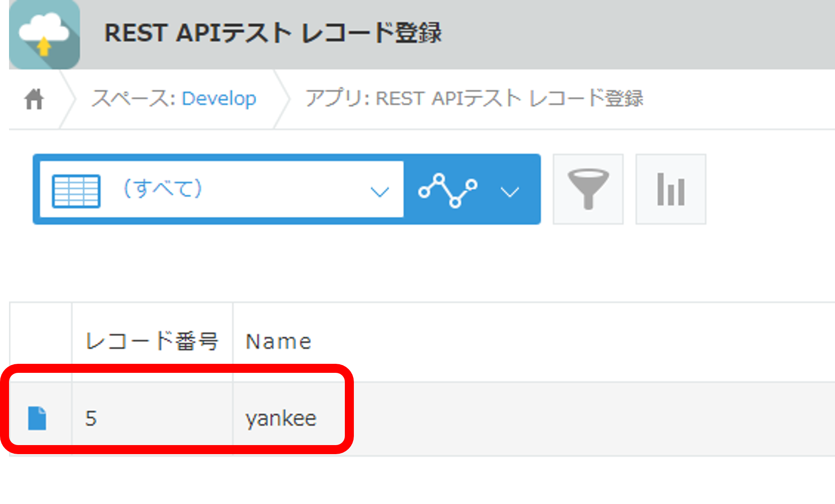Select the レコード番号 column header
Viewport: 835px width, 504px height.
coord(152,340)
